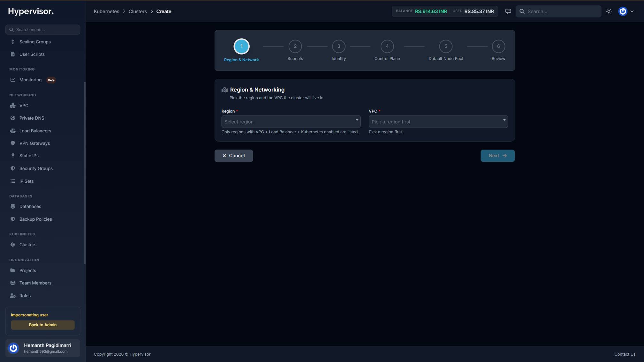Click the Clusters breadcrumb link
Image resolution: width=644 pixels, height=362 pixels.
tap(138, 11)
